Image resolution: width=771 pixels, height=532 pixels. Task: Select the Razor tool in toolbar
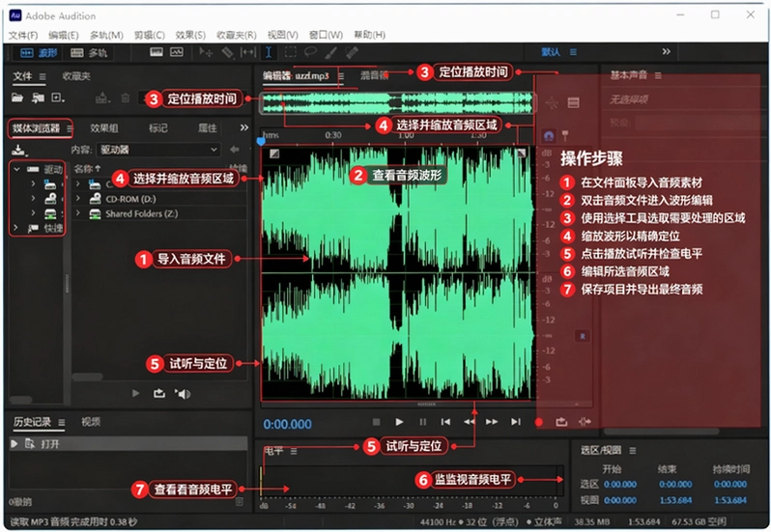(x=228, y=52)
